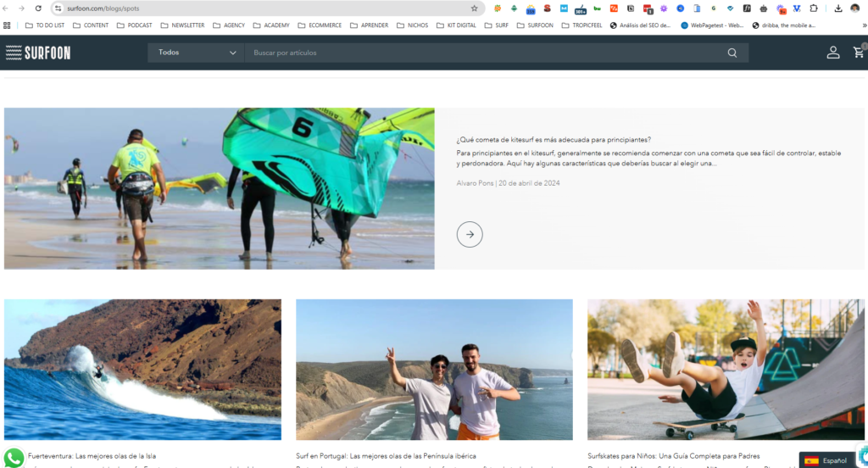868x468 pixels.
Task: Open the Español language selector
Action: (x=826, y=460)
